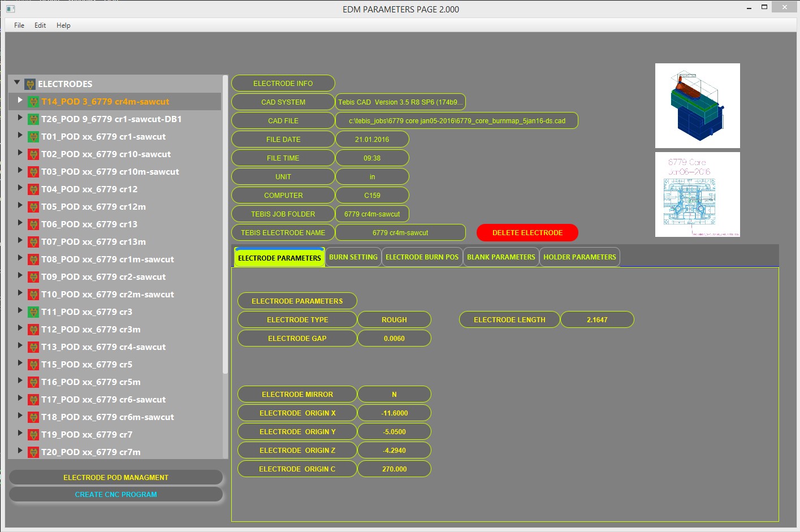Image resolution: width=800 pixels, height=532 pixels.
Task: Click the red icon of T10_POD xx_6779 cr2m-sawcut
Action: click(x=33, y=295)
